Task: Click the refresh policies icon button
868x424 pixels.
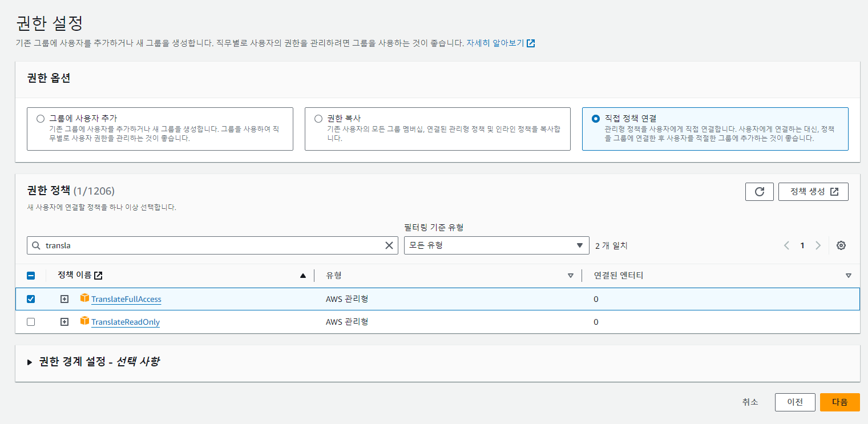Action: pyautogui.click(x=759, y=192)
